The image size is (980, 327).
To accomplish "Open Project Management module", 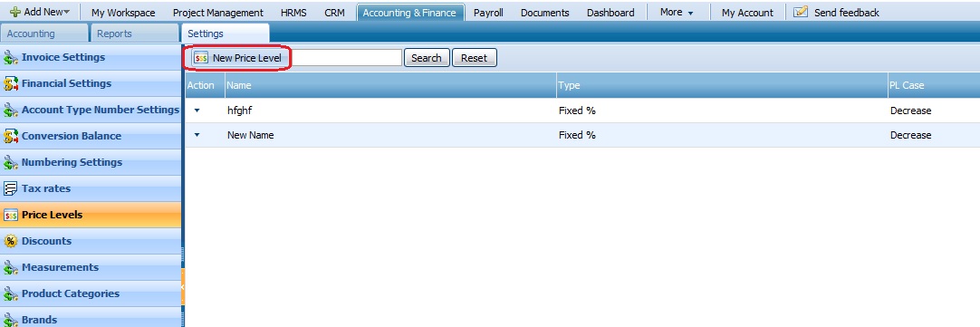I will (218, 13).
